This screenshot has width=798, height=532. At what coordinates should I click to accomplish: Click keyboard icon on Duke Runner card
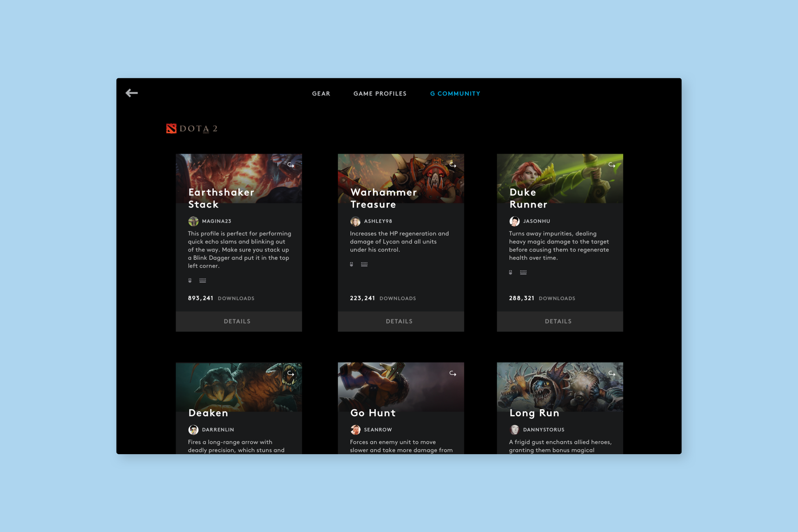[x=523, y=272]
